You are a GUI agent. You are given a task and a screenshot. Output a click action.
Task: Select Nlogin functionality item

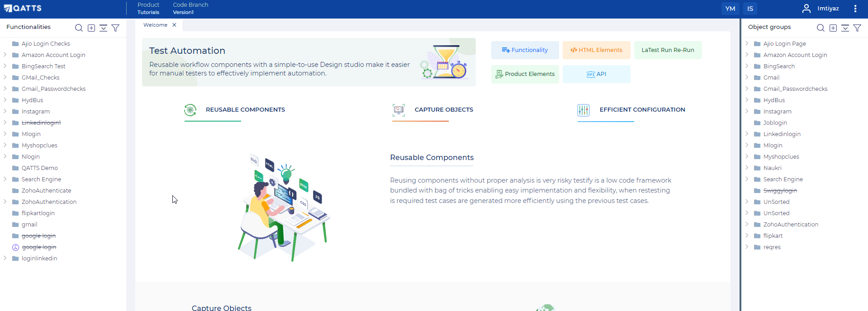pos(31,157)
